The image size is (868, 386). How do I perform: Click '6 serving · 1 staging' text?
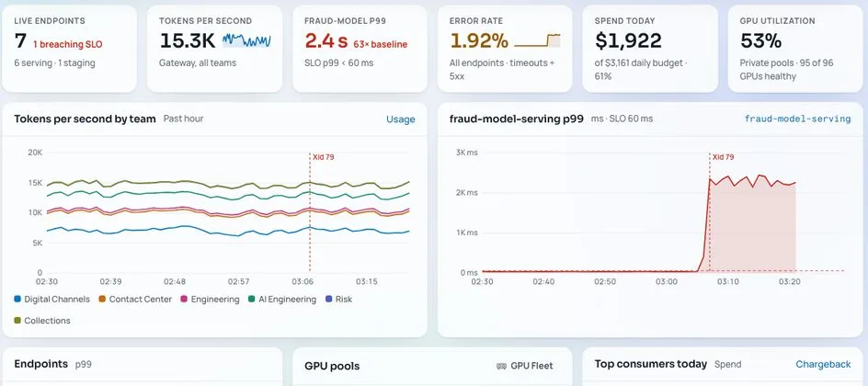pyautogui.click(x=55, y=63)
